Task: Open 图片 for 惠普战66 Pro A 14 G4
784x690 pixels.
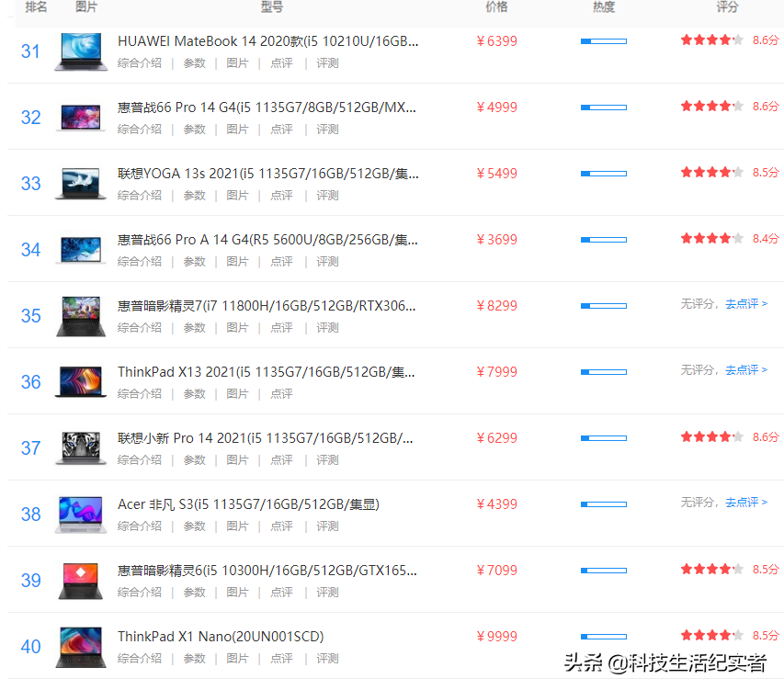Action: point(237,261)
